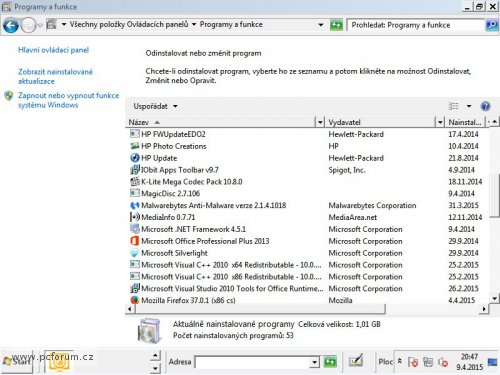Image resolution: width=500 pixels, height=375 pixels.
Task: Click the Microsoft .NET Framework icon
Action: tap(135, 229)
